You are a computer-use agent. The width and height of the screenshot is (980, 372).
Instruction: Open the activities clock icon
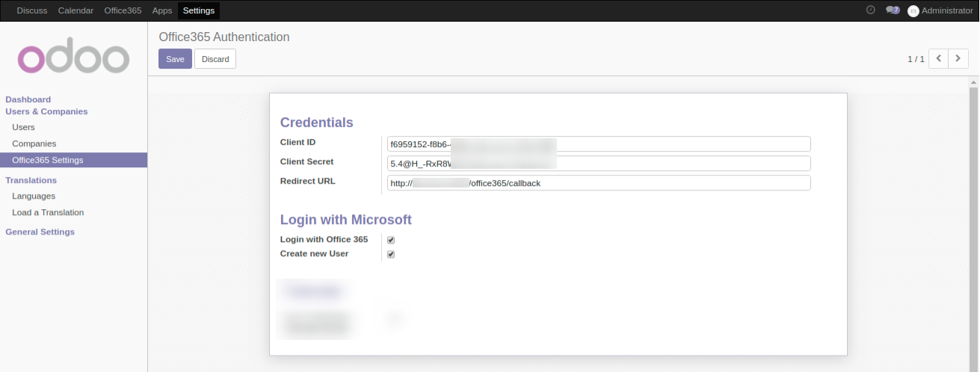click(870, 10)
